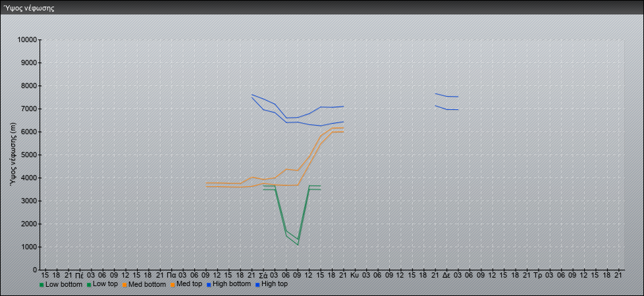Click the 9000 y-axis label
Image resolution: width=644 pixels, height=296 pixels.
pos(28,62)
